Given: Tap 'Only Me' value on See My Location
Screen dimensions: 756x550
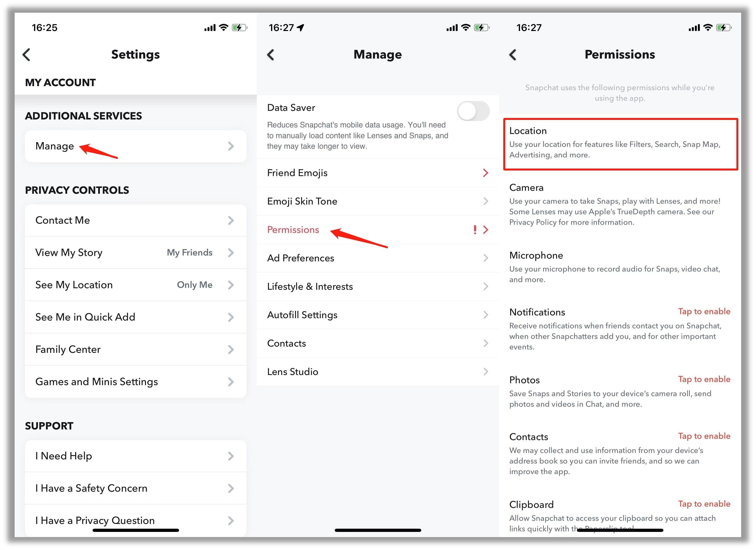Looking at the screenshot, I should click(195, 285).
